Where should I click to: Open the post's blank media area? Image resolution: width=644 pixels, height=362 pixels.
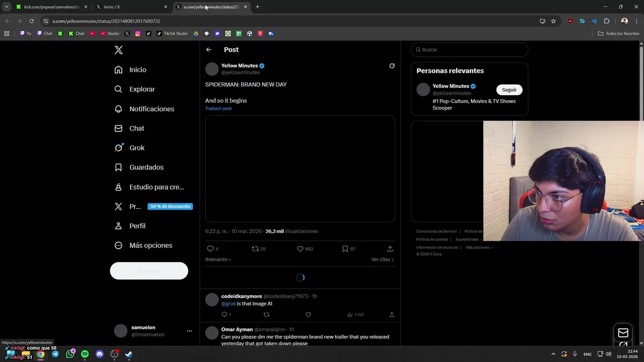[x=300, y=169]
